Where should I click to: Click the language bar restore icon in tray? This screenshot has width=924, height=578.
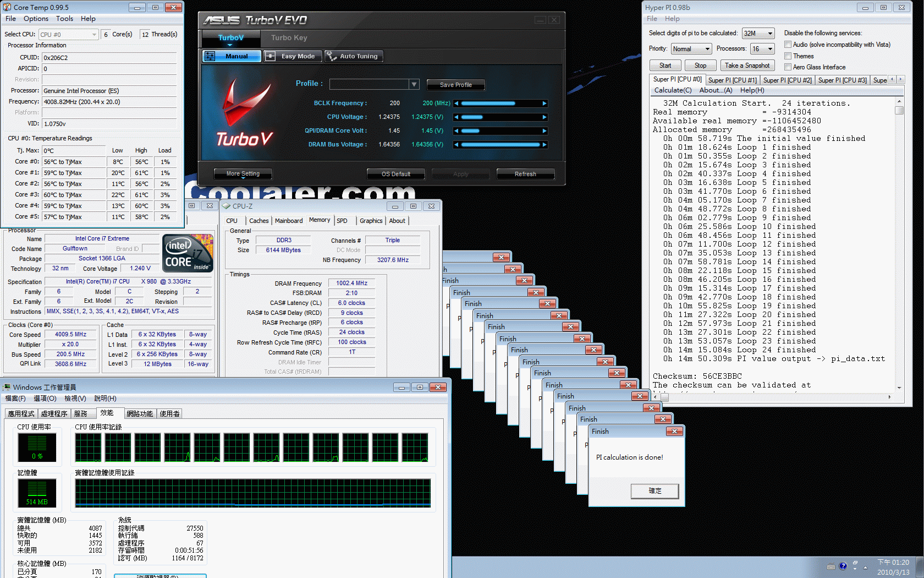pos(855,564)
